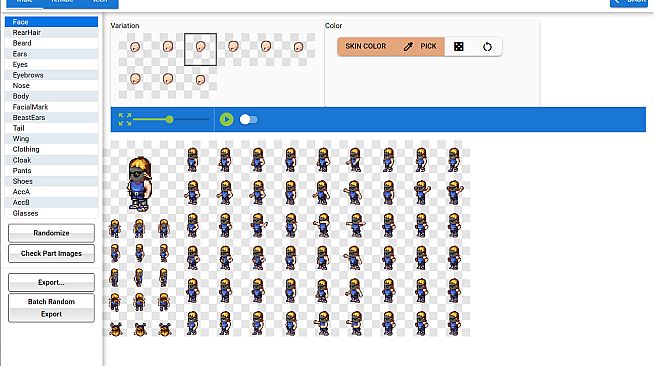Open the Skin Color selector
Screen dimensions: 654x366
click(x=366, y=46)
